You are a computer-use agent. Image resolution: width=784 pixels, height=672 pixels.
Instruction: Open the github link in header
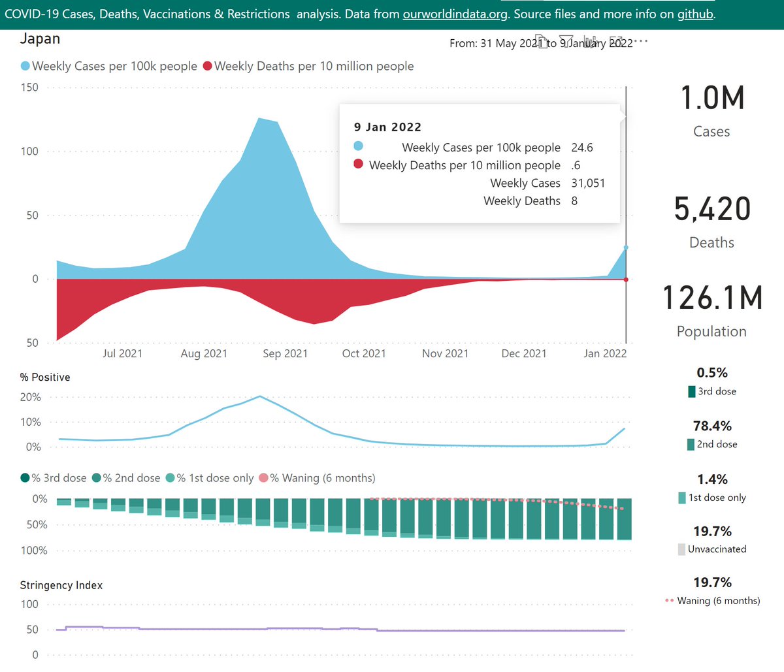(695, 14)
